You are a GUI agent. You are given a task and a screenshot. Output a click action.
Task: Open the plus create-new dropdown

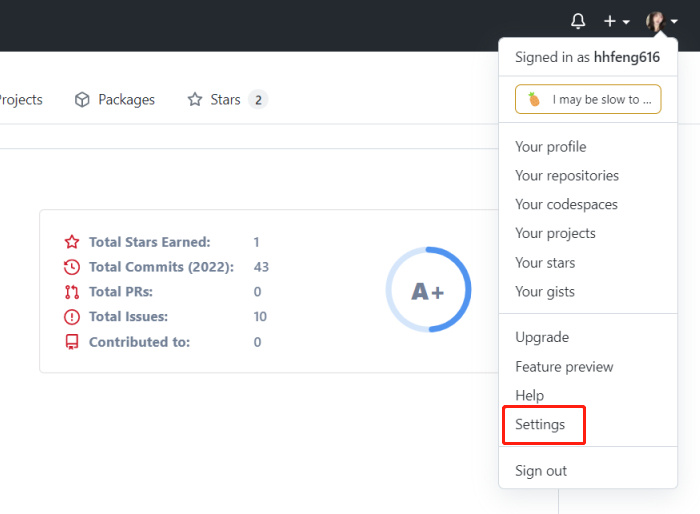(616, 21)
